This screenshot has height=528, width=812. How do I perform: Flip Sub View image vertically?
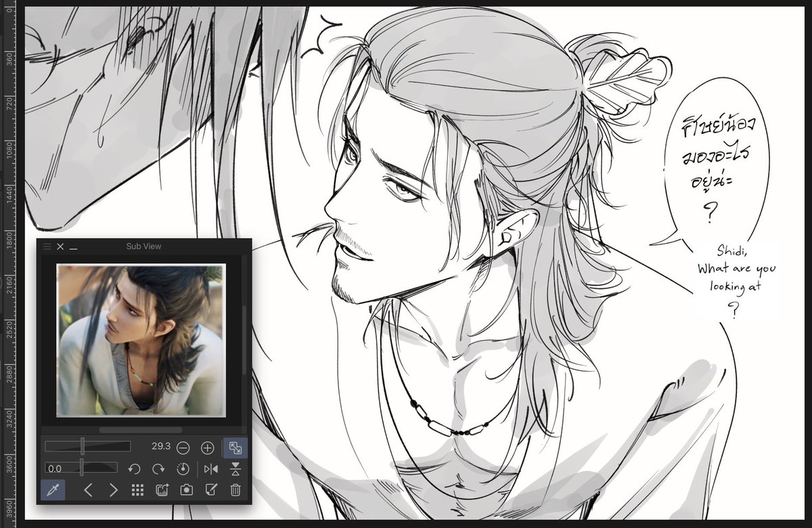[235, 468]
